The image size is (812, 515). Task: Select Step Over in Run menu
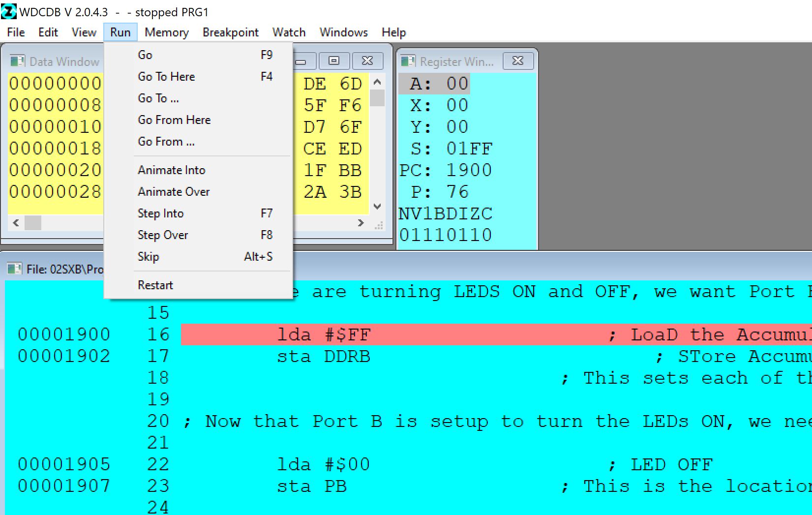(199, 235)
